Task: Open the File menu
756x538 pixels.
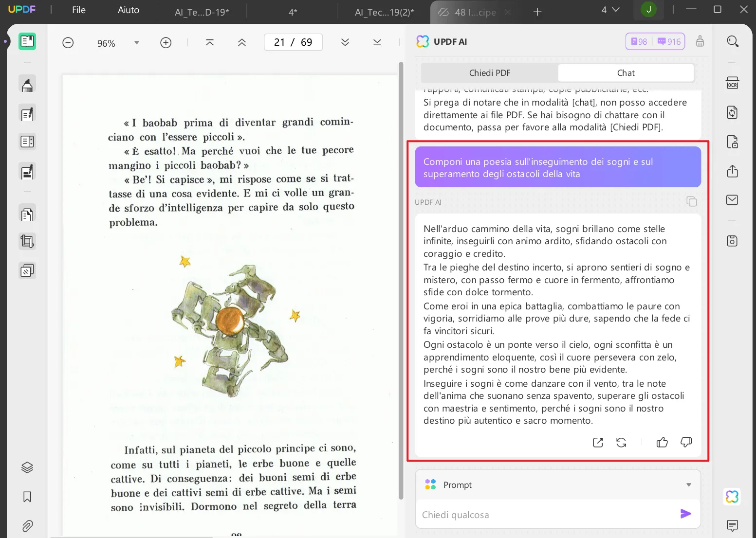Action: pos(79,10)
